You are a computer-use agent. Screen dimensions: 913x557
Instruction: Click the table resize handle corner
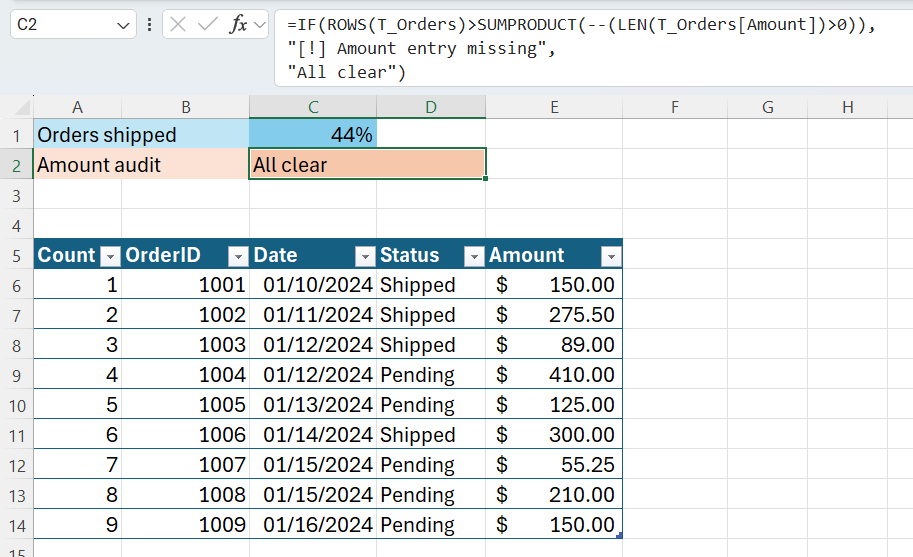coord(620,535)
